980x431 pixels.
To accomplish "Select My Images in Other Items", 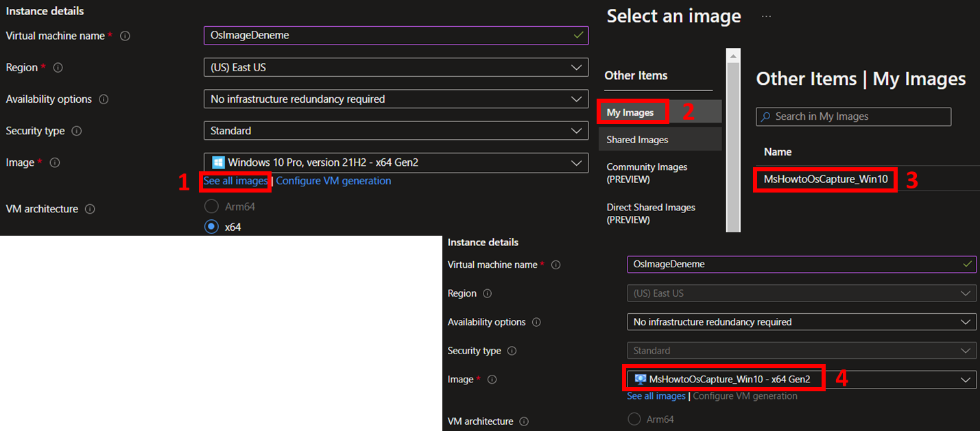I will click(660, 112).
